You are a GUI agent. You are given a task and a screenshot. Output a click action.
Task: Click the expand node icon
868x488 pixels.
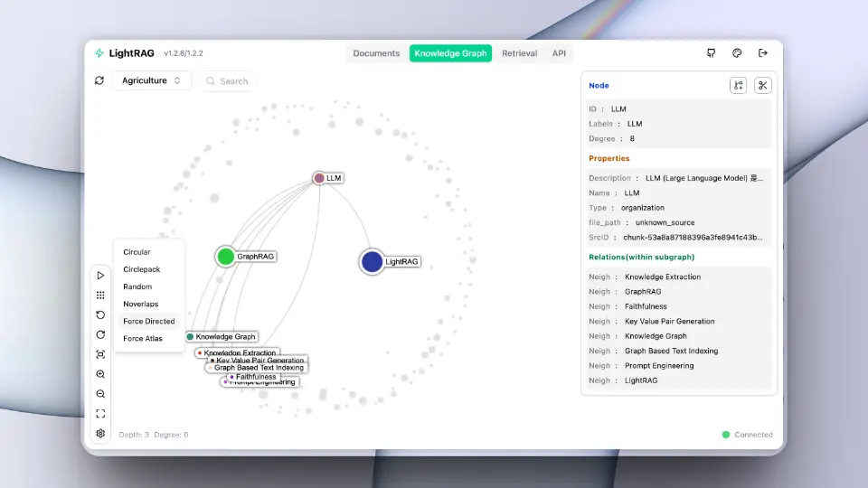[x=739, y=86]
